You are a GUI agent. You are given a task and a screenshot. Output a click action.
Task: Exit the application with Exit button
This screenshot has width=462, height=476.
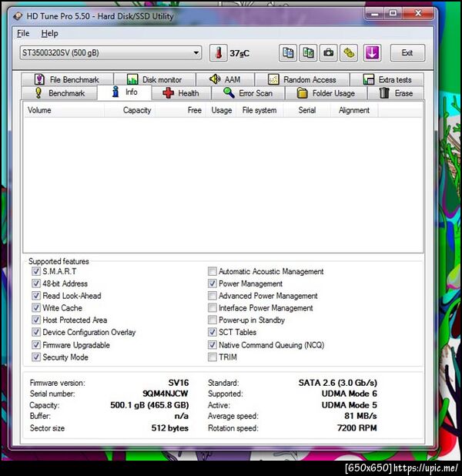(x=407, y=53)
